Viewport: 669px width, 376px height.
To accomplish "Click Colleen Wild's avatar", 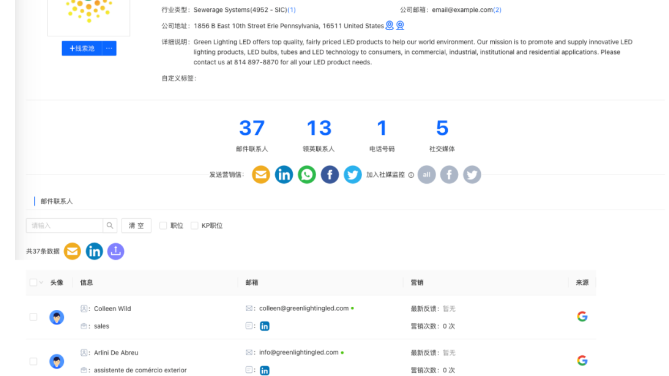I will 57,317.
